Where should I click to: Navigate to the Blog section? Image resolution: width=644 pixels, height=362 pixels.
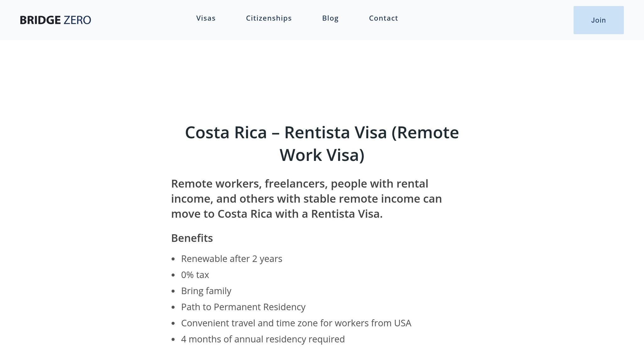pyautogui.click(x=330, y=18)
